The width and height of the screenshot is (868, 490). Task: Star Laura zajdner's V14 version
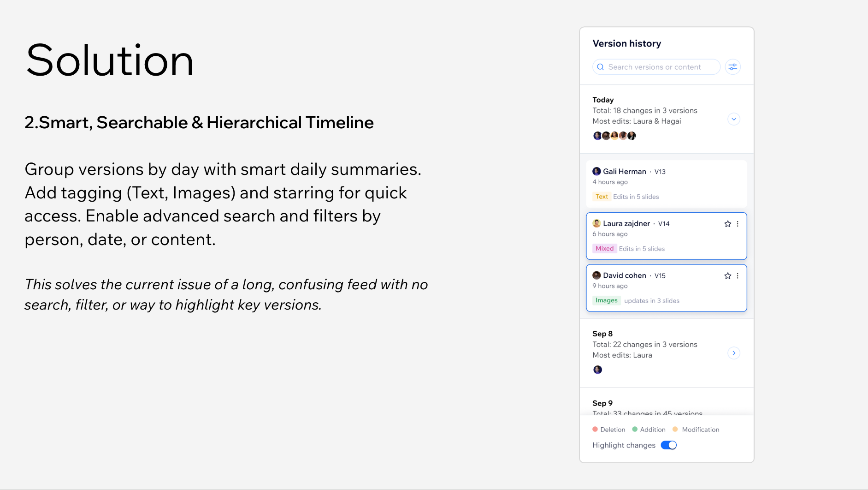tap(727, 224)
